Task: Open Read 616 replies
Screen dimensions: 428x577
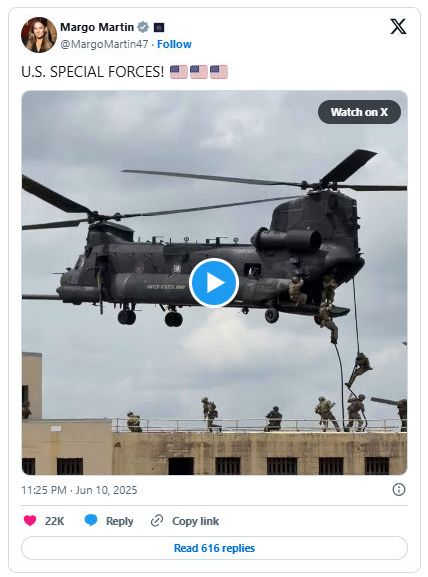Action: coord(214,548)
